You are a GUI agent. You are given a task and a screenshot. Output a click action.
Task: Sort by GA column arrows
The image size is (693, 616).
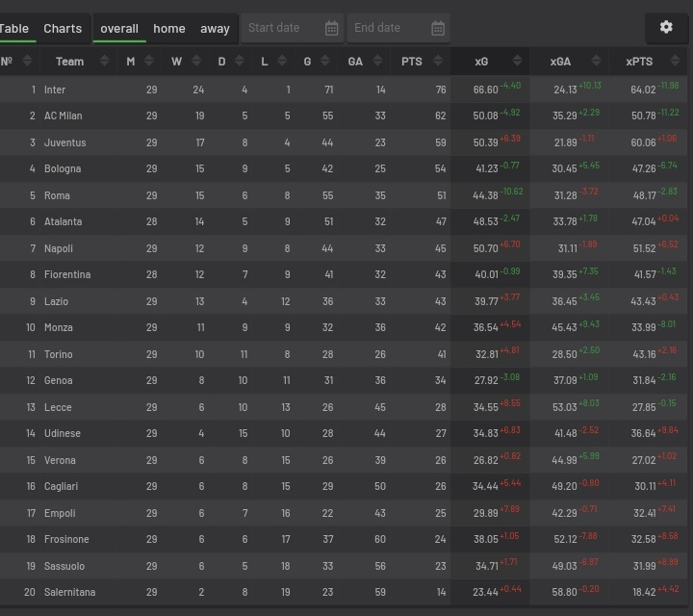coord(377,61)
